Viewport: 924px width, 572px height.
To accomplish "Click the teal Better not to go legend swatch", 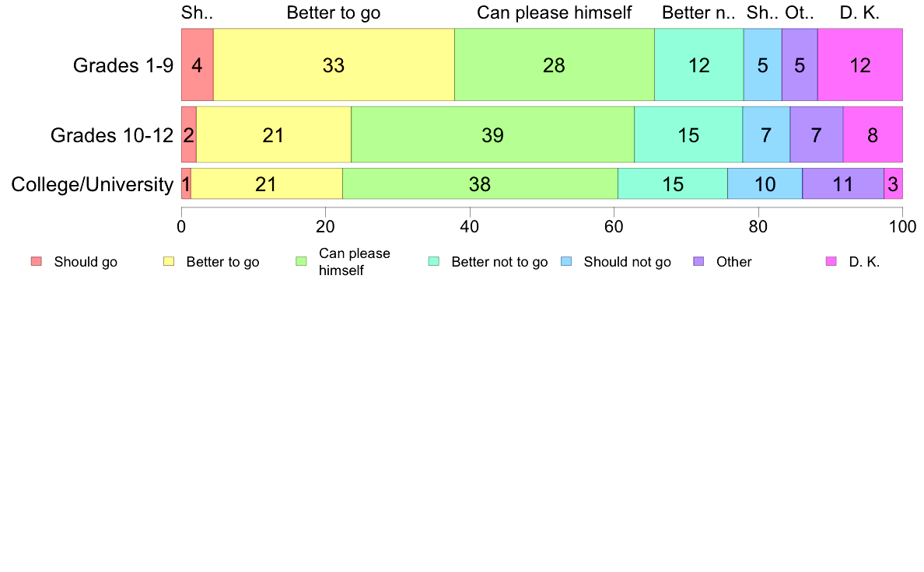I will 434,262.
